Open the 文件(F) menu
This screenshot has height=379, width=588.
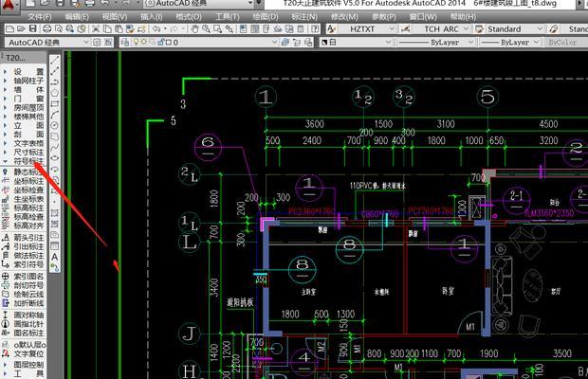pyautogui.click(x=40, y=17)
